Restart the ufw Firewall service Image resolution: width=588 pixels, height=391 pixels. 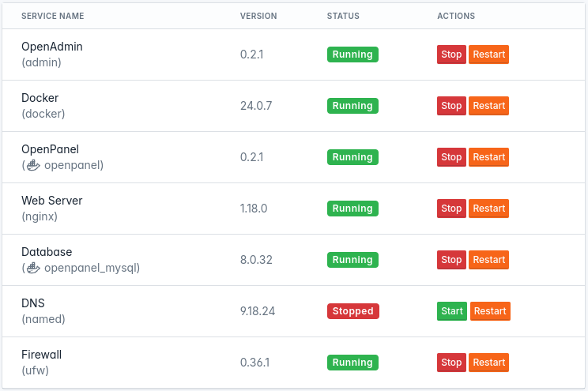click(x=488, y=363)
